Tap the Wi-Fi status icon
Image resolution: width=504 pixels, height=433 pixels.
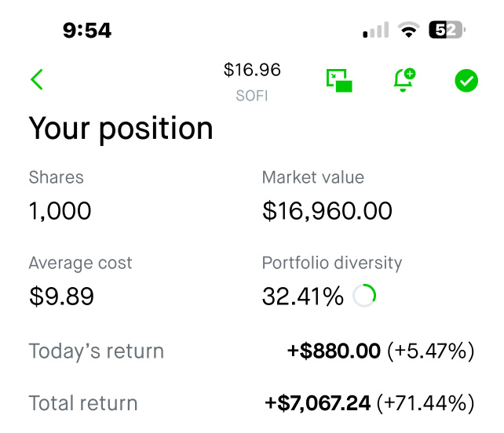pyautogui.click(x=408, y=30)
